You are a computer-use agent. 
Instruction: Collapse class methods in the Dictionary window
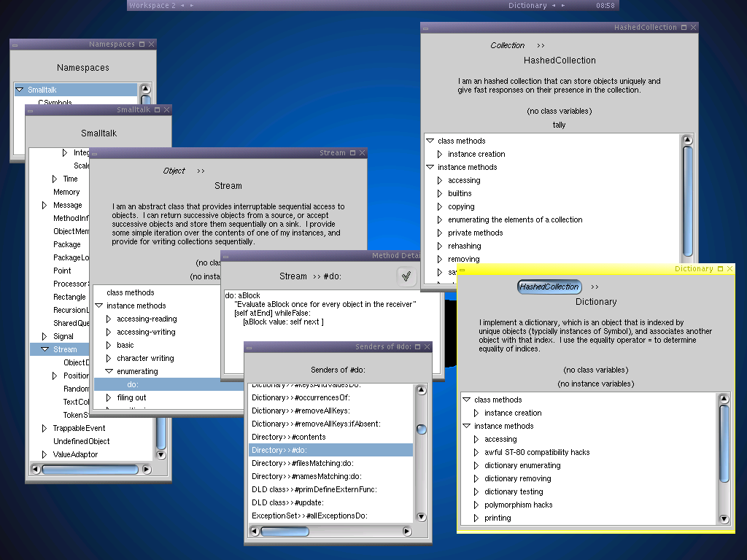click(x=467, y=400)
